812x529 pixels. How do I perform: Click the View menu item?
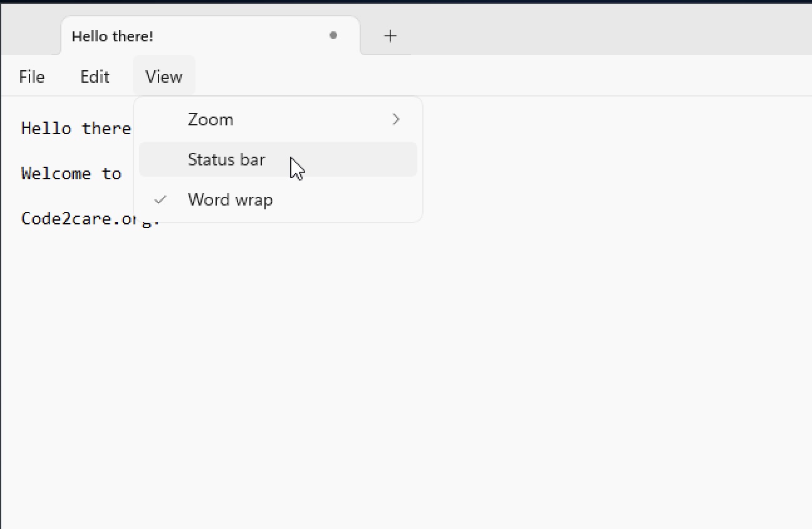click(164, 76)
